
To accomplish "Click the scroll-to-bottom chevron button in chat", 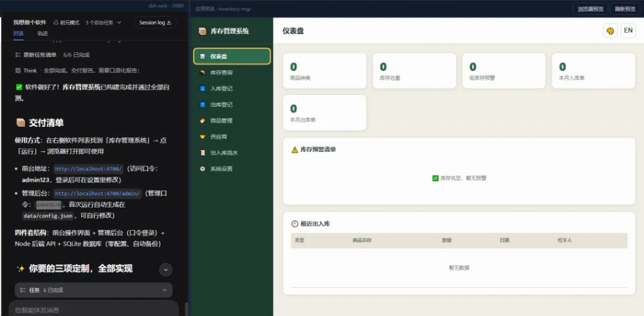I will click(165, 270).
